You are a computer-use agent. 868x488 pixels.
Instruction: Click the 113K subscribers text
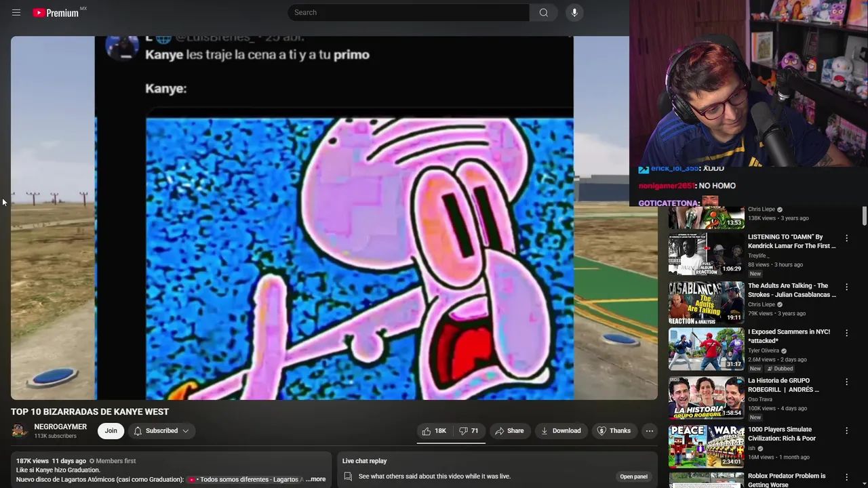[55, 436]
